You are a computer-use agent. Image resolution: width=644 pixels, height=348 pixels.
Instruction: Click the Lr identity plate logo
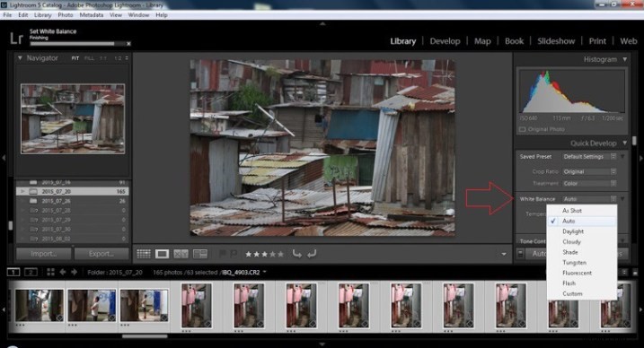pos(16,39)
